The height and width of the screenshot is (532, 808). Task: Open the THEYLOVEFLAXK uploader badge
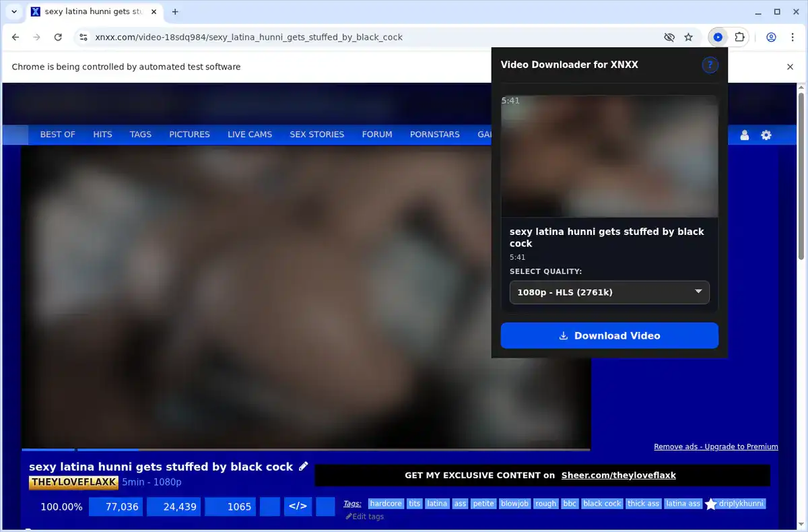[x=74, y=482]
